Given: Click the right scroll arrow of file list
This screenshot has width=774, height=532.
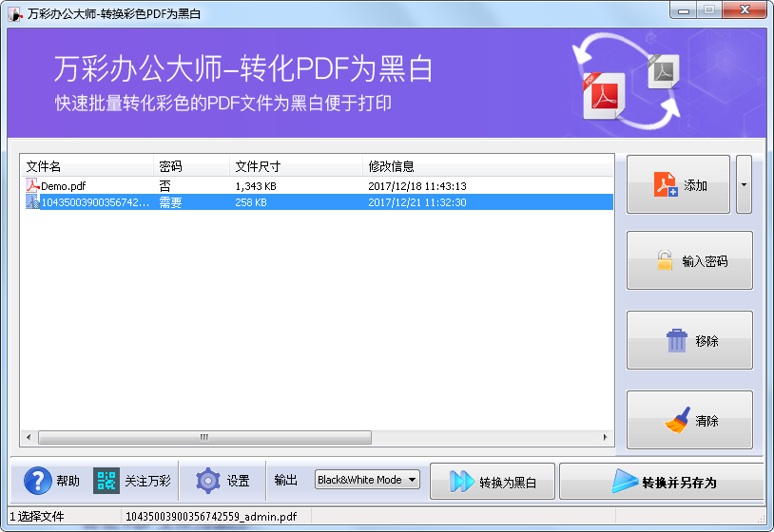Looking at the screenshot, I should click(605, 437).
